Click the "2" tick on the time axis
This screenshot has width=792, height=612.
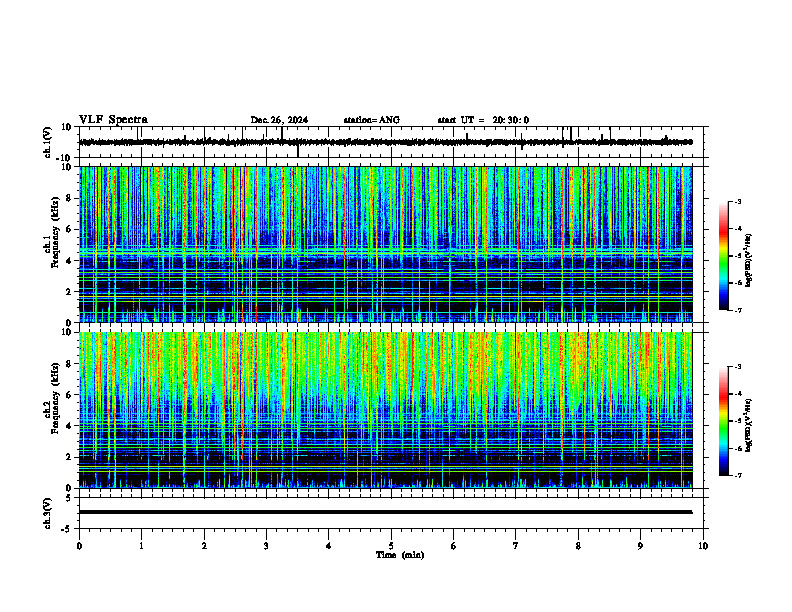(204, 546)
